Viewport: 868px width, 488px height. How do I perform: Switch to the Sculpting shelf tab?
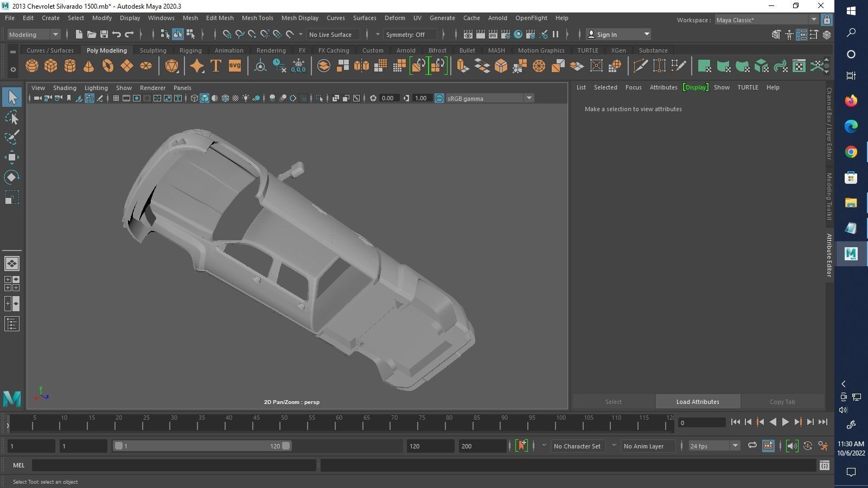153,50
